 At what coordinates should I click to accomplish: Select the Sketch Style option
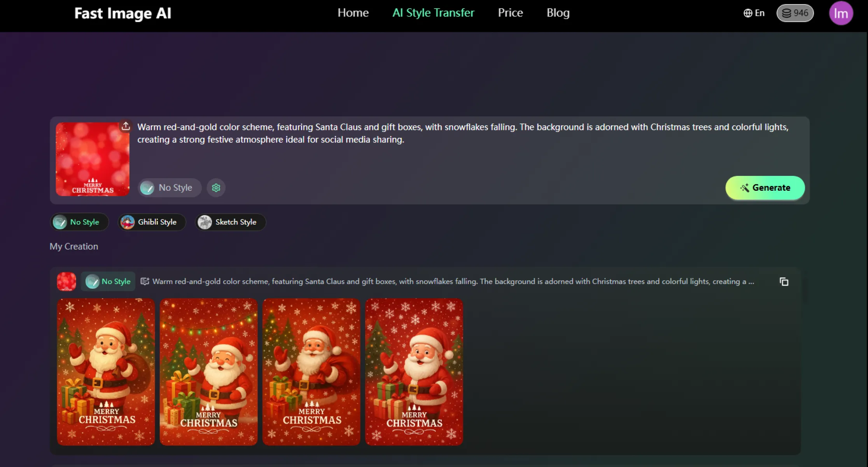230,222
